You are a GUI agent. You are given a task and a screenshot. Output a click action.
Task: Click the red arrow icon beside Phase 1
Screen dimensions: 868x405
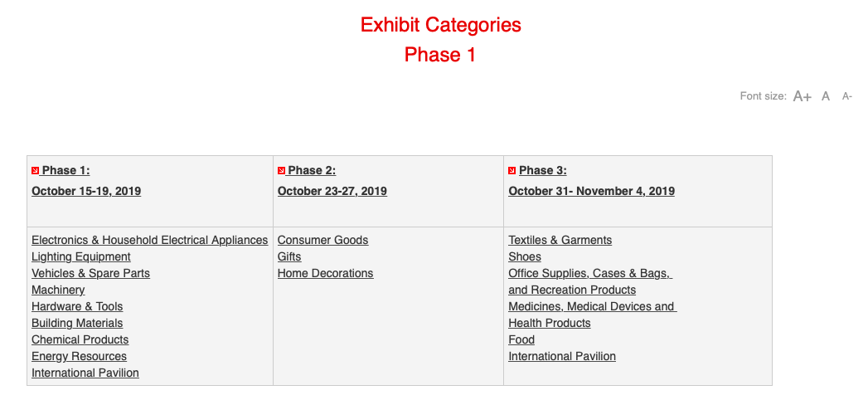click(x=36, y=171)
